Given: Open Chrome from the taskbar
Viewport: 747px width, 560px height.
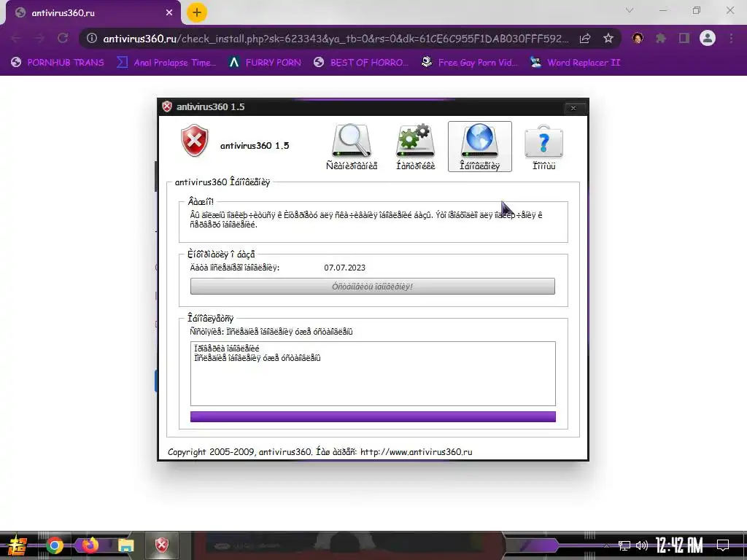Looking at the screenshot, I should point(54,545).
